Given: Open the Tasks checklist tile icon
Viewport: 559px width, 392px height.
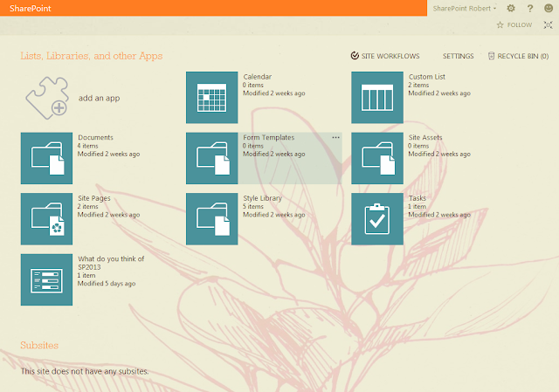Looking at the screenshot, I should (377, 219).
